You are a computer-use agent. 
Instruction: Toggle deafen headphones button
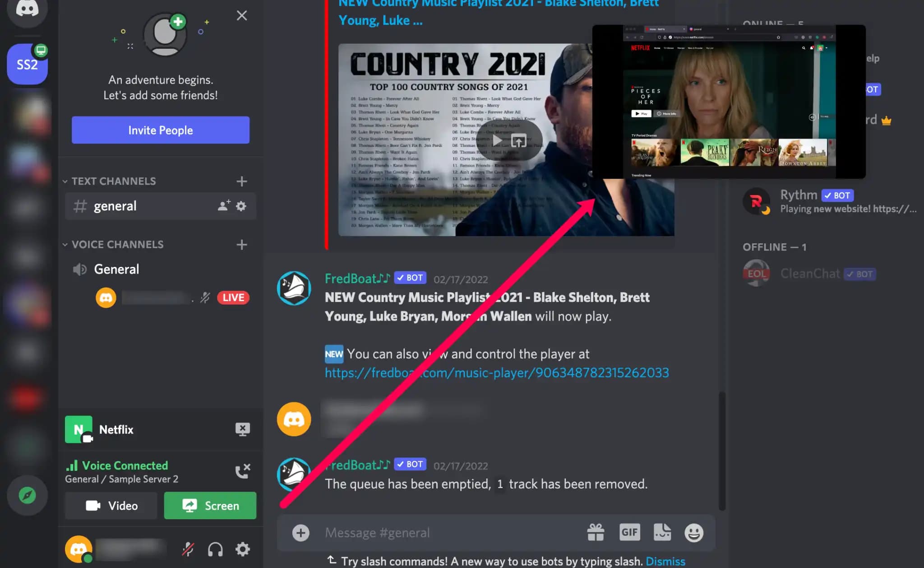215,549
